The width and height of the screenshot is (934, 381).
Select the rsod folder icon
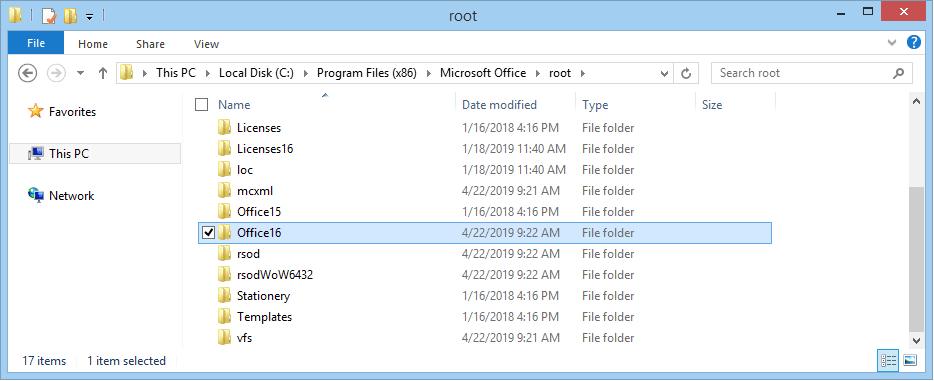[x=225, y=254]
